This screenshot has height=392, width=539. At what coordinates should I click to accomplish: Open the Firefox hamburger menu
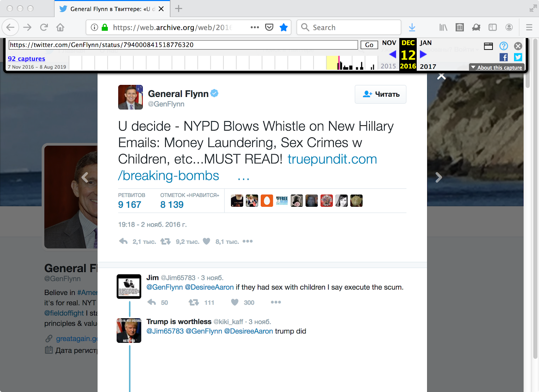pyautogui.click(x=529, y=27)
